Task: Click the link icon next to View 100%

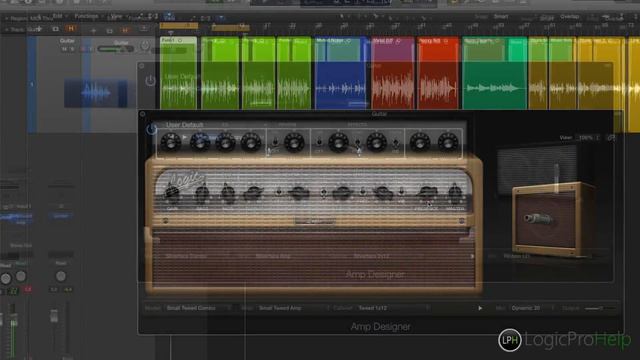Action: coord(611,138)
